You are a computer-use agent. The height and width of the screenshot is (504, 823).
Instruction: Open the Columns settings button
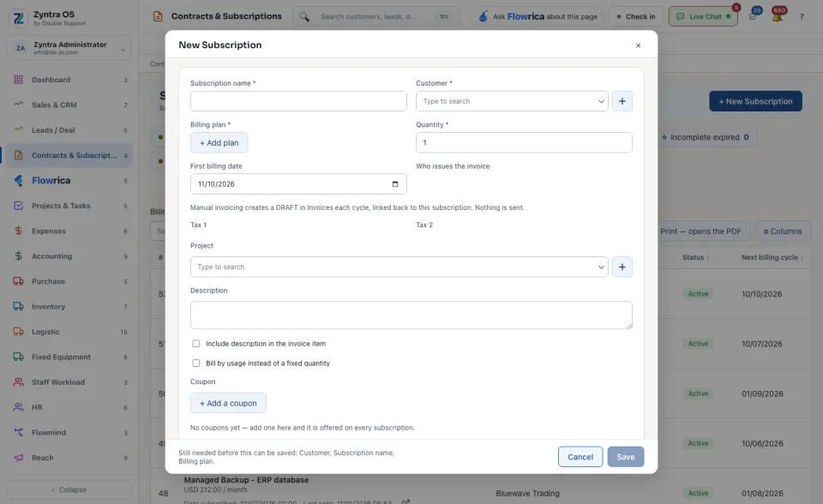782,231
